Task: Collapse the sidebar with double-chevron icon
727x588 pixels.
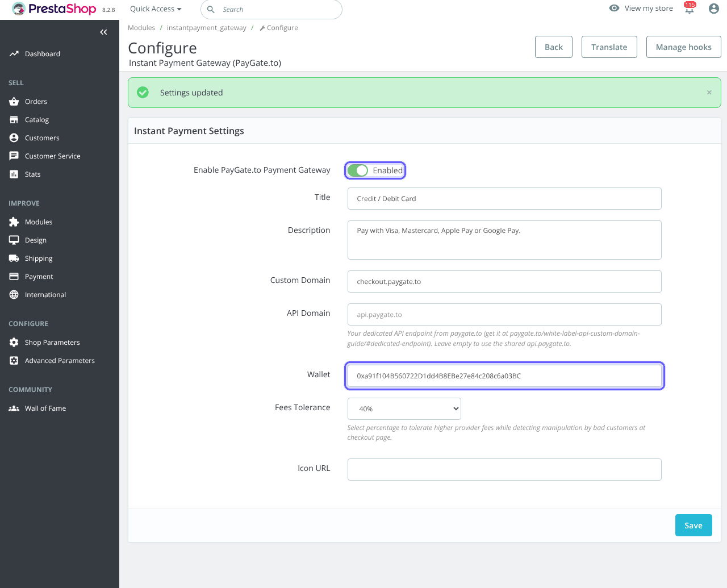Action: tap(103, 32)
